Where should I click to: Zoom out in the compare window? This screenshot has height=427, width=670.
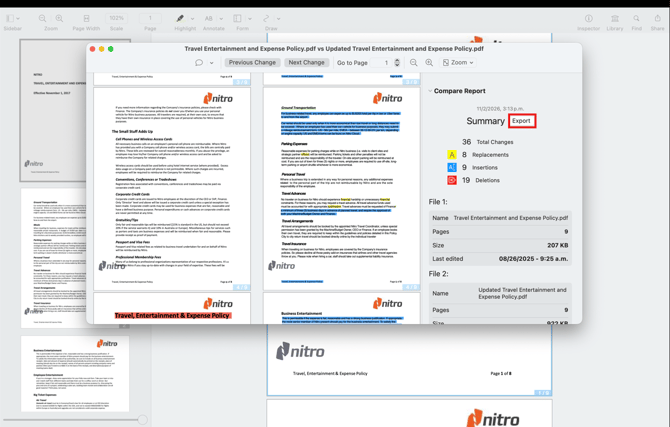[413, 63]
